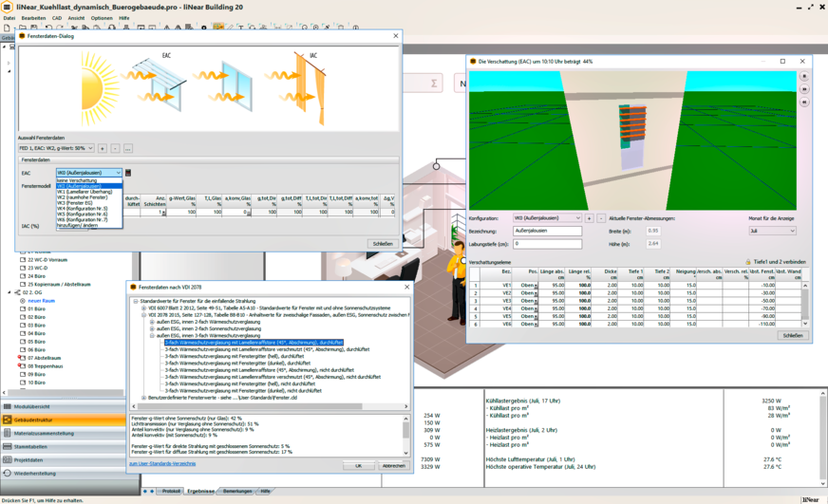Image resolution: width=828 pixels, height=504 pixels.
Task: Click OK in Fensterdaten nach VDI 2078
Action: pyautogui.click(x=359, y=465)
